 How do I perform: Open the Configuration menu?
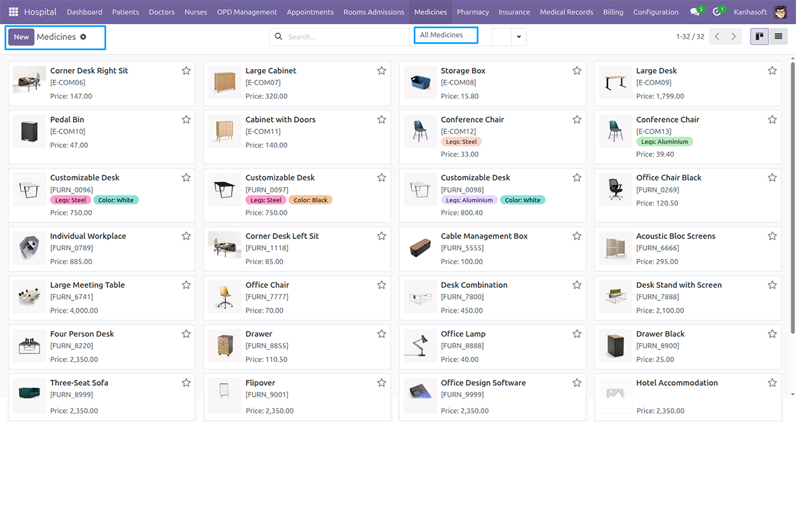(x=656, y=11)
